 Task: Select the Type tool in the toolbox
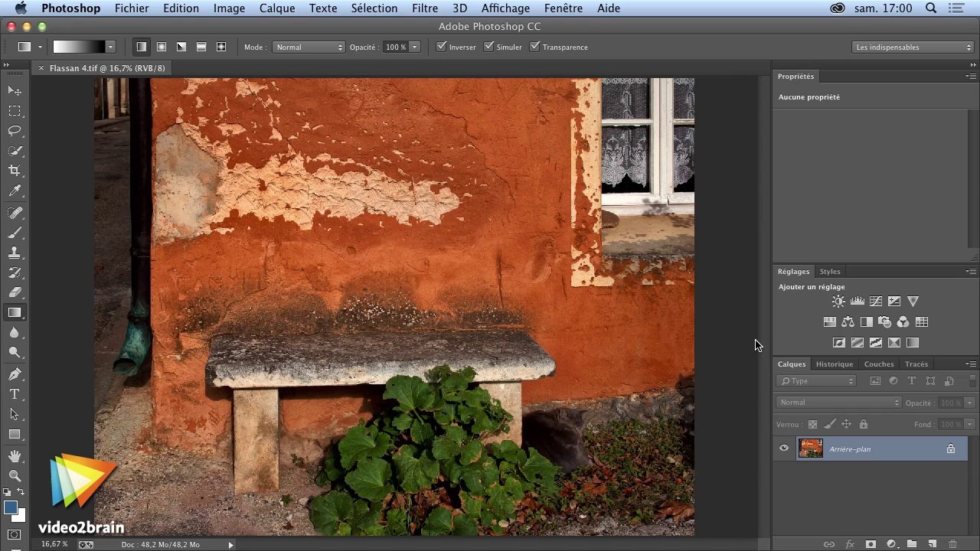(15, 394)
